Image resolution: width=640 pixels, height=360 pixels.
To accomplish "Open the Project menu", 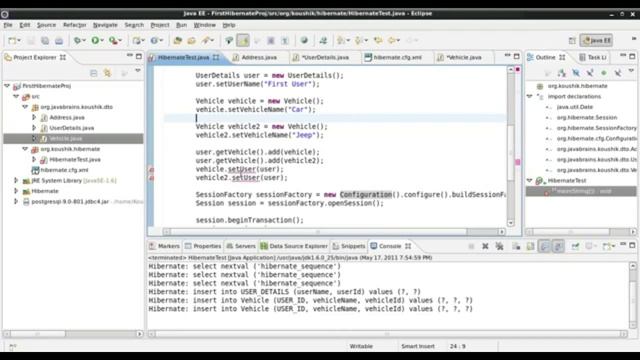I will point(160,25).
